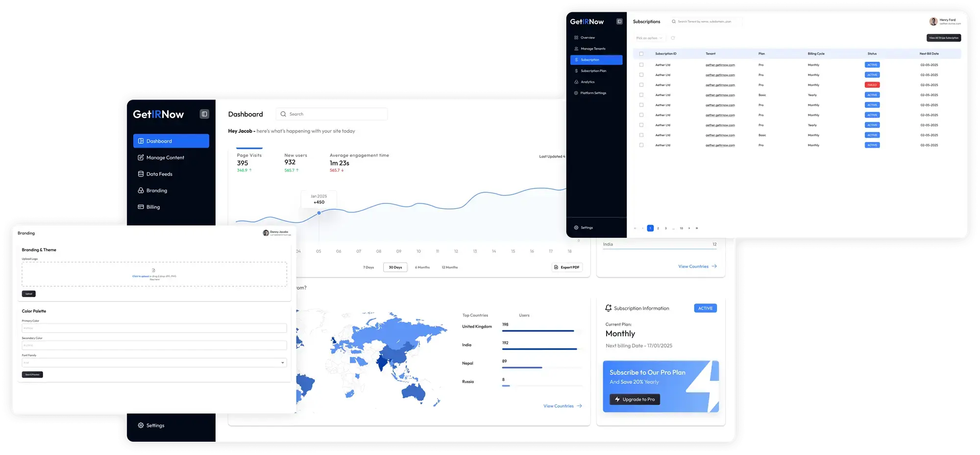Click the Data Feeds database icon
This screenshot has height=455, width=980.
coord(141,174)
